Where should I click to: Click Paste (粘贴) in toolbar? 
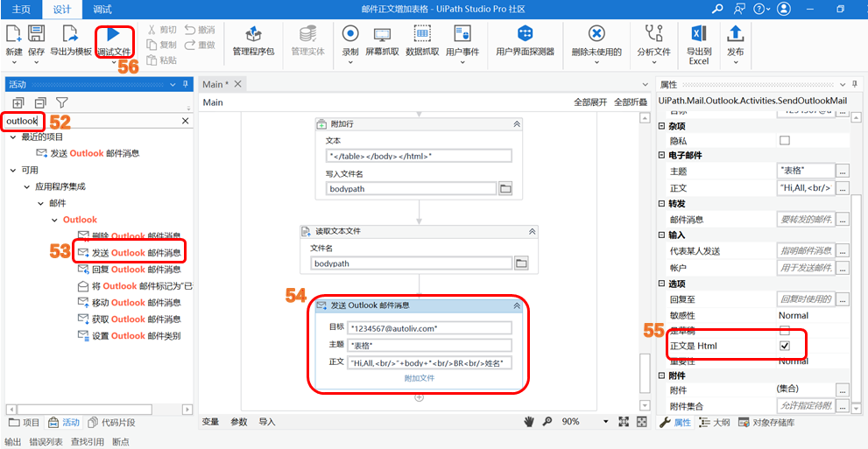click(x=162, y=60)
